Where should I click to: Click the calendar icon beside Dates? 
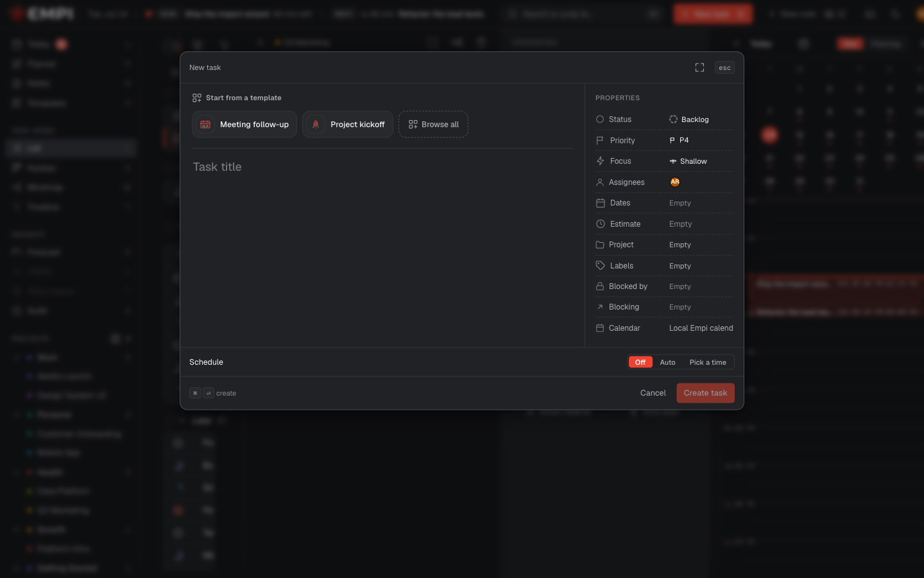(x=600, y=203)
